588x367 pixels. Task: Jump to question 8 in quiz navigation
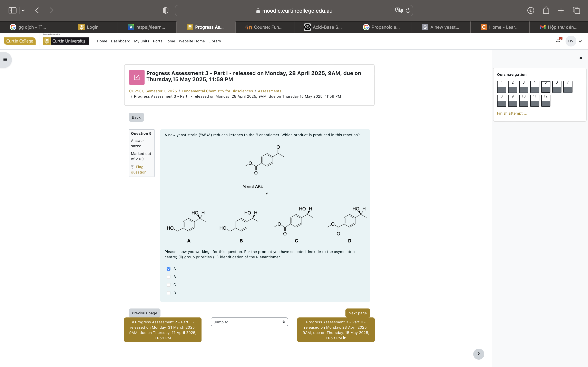pyautogui.click(x=501, y=101)
